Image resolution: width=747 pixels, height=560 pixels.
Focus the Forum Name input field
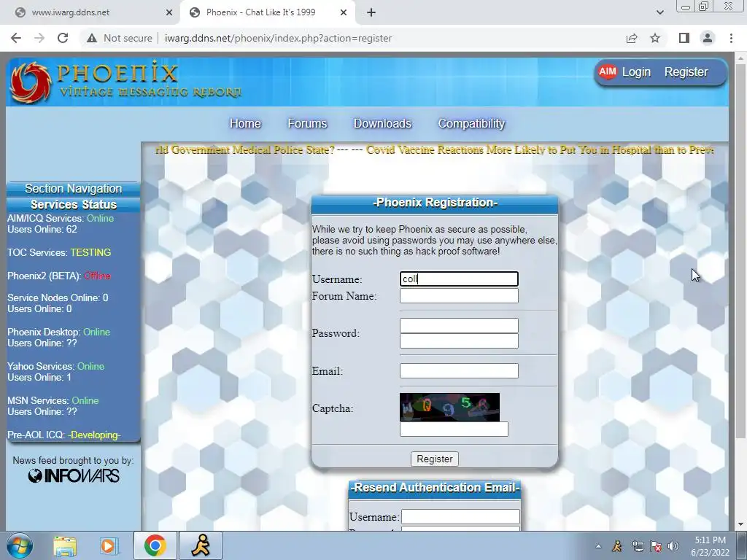tap(459, 296)
